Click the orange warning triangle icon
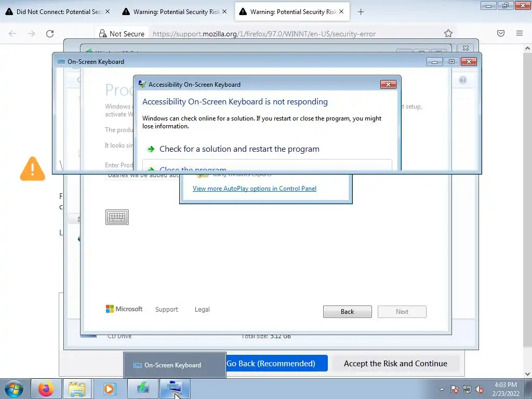 pyautogui.click(x=33, y=169)
